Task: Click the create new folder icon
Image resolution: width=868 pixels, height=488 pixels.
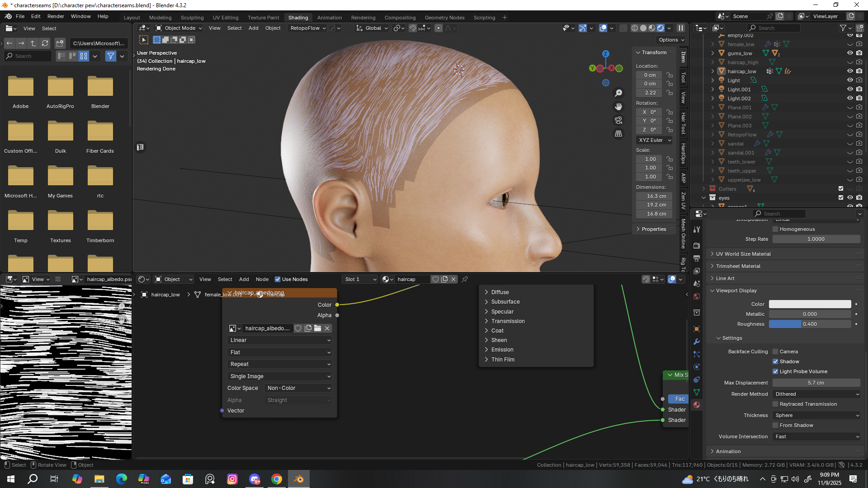Action: [60, 43]
